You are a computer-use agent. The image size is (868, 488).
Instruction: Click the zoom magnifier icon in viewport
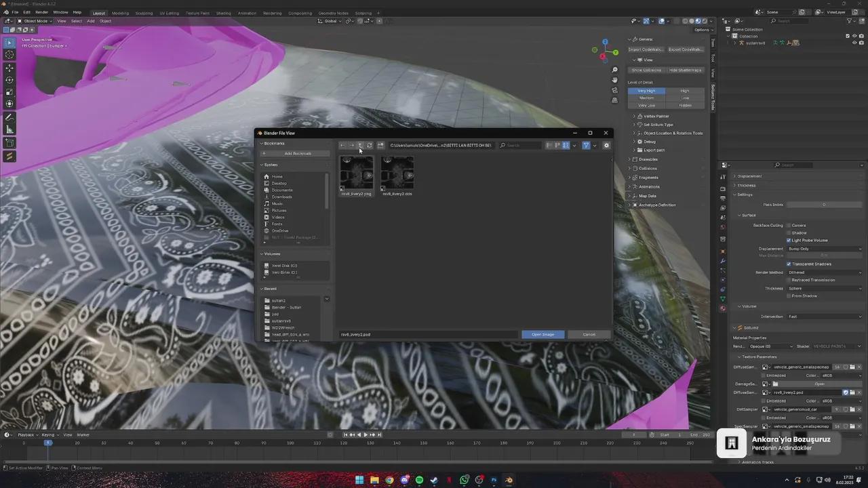point(614,70)
